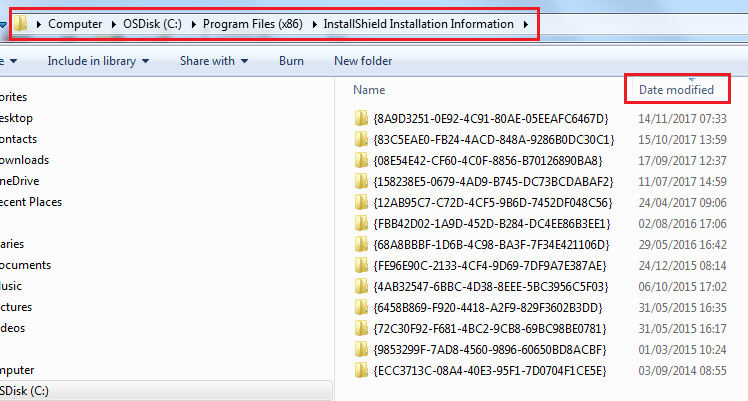Click the folder icon of {8A9D3251-0E92-4C91-80AE-05EEAFC6467D}
Image resolution: width=748 pixels, height=401 pixels.
(362, 119)
